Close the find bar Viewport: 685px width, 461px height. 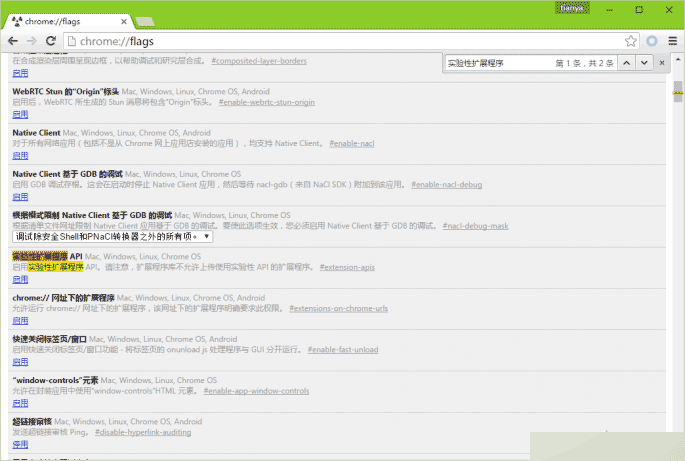pyautogui.click(x=662, y=63)
